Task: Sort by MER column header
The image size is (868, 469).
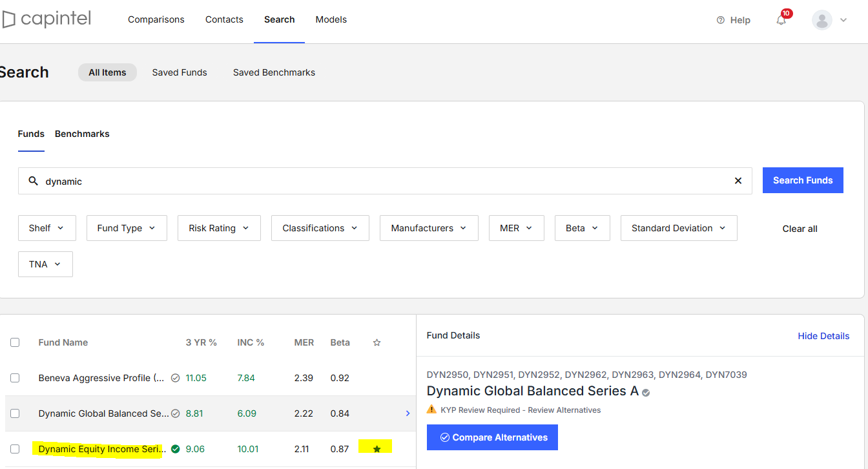Action: tap(304, 342)
